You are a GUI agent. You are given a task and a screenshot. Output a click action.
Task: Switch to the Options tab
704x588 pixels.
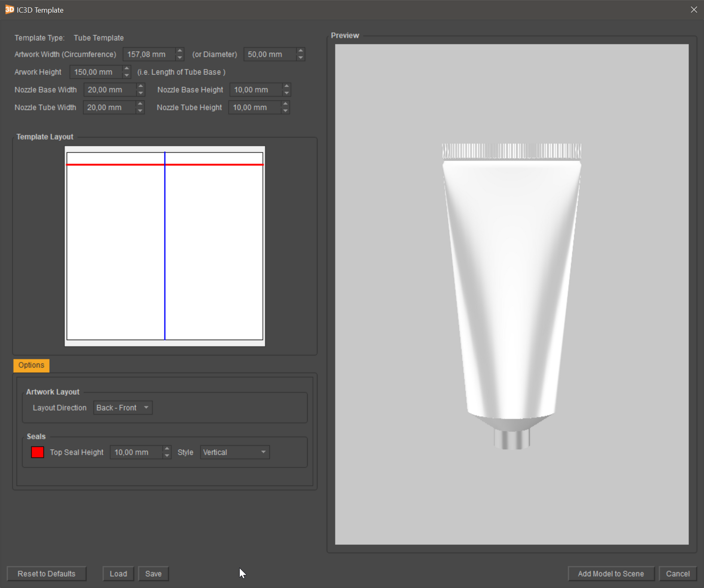pos(31,365)
